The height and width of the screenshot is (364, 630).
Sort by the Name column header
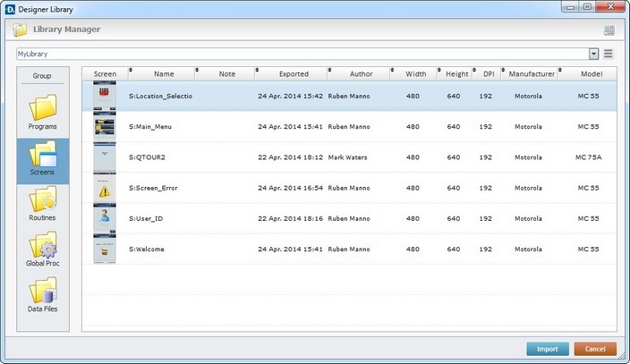coord(164,74)
